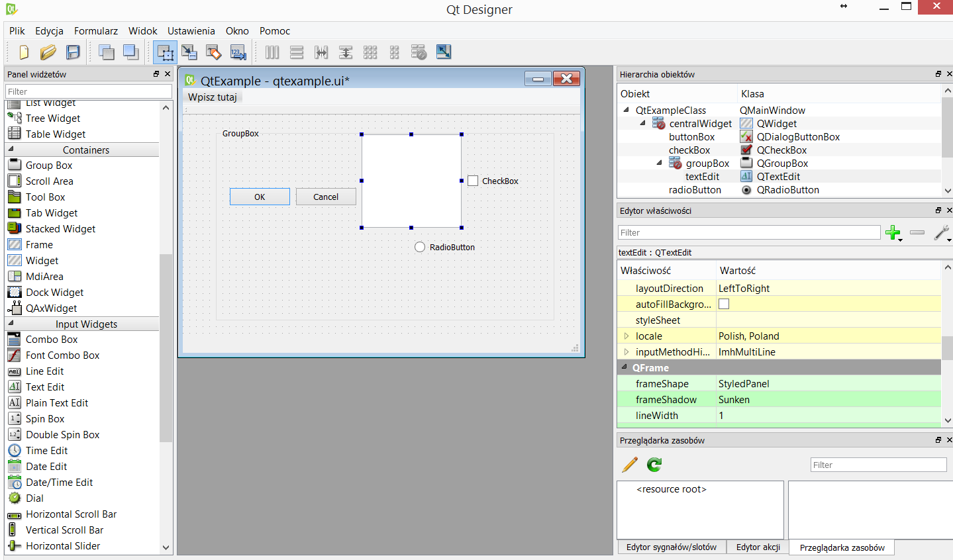The image size is (953, 560).
Task: Apply the Lay Out Horizontally icon
Action: coord(272,52)
